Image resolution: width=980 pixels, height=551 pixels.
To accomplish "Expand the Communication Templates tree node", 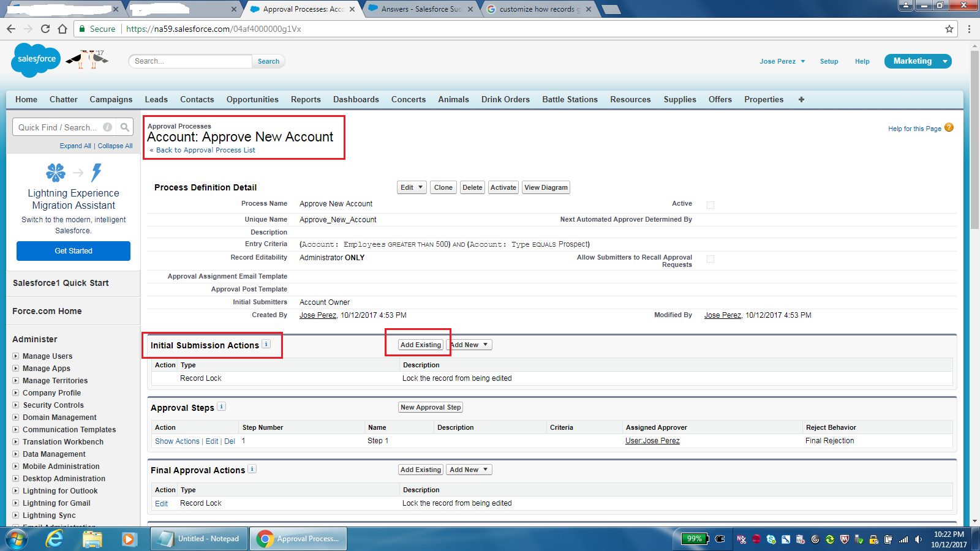I will pos(16,429).
